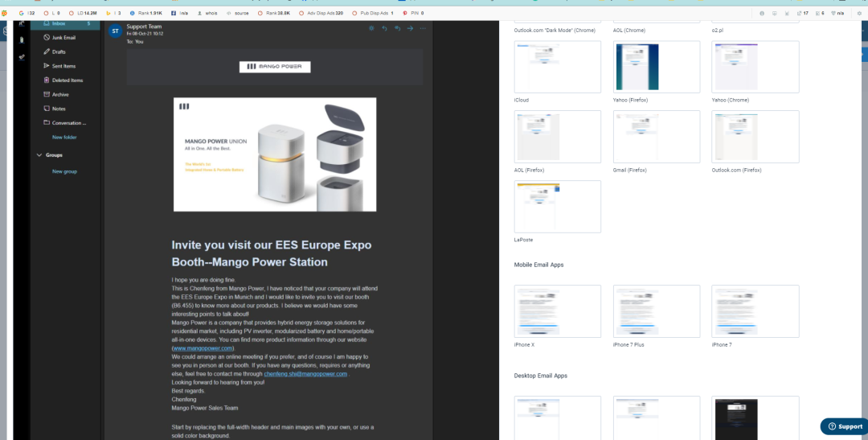This screenshot has height=440, width=868.
Task: Click the external links 17 counter
Action: click(x=803, y=14)
